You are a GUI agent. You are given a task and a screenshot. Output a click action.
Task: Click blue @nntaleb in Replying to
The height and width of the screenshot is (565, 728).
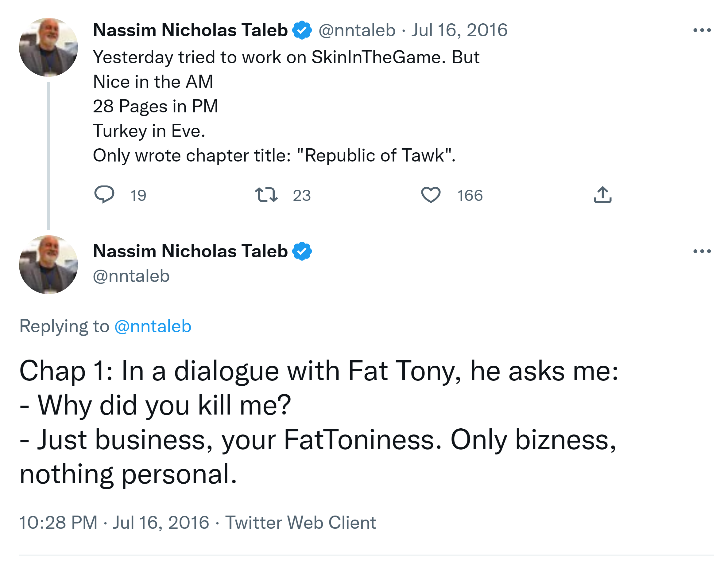pyautogui.click(x=153, y=326)
